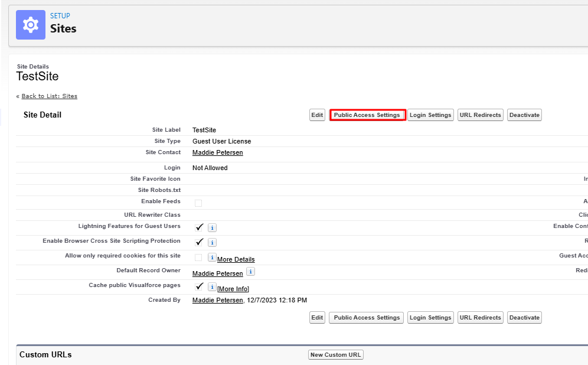Click the top Edit button
Viewport: 588px width, 365px height.
click(x=317, y=115)
